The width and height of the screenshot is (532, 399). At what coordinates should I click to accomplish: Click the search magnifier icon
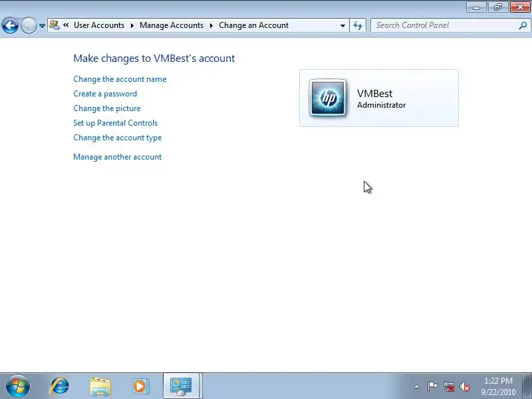point(523,25)
